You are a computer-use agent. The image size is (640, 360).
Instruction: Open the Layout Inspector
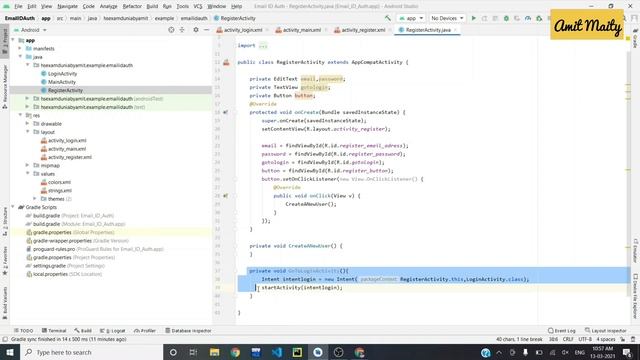pyautogui.click(x=606, y=331)
